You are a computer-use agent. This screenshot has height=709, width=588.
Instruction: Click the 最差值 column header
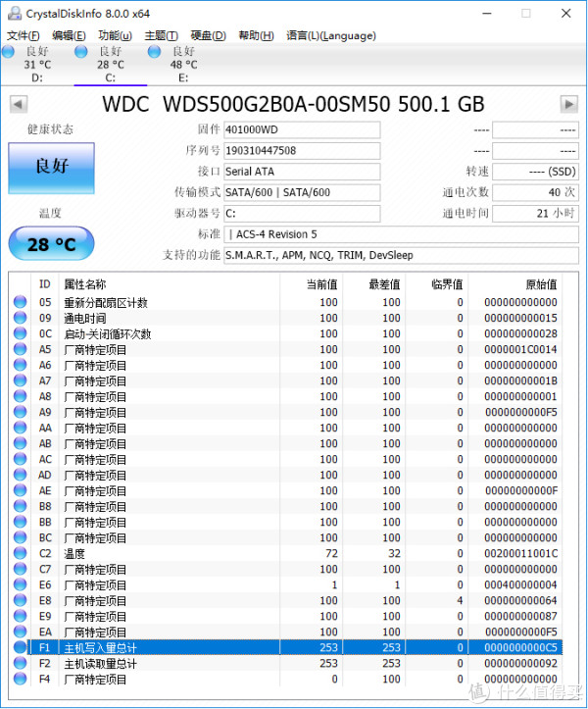384,284
